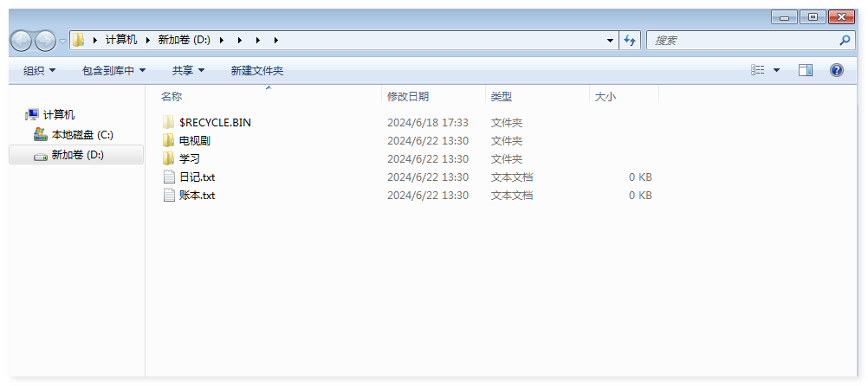Click the change view icon
The height and width of the screenshot is (386, 868).
pyautogui.click(x=758, y=70)
